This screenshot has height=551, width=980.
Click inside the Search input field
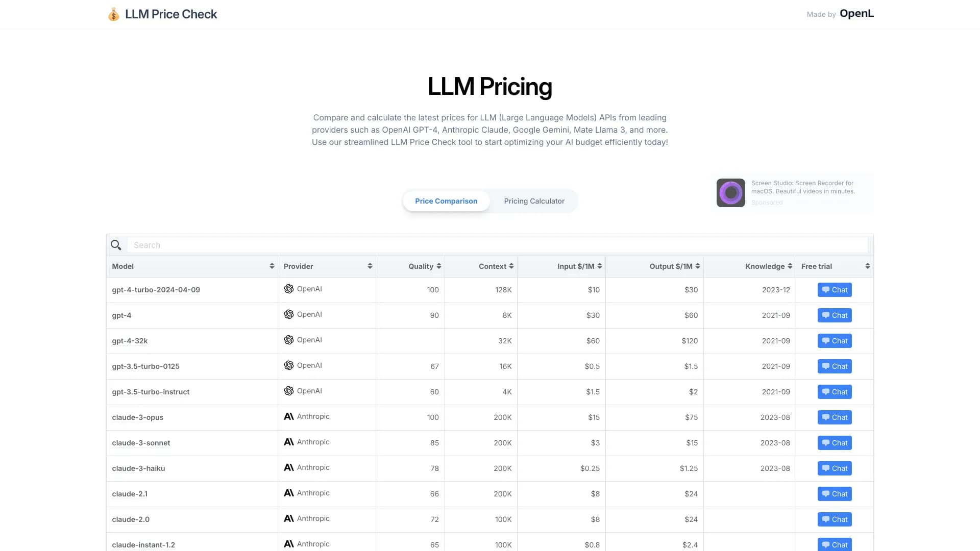tap(357, 245)
